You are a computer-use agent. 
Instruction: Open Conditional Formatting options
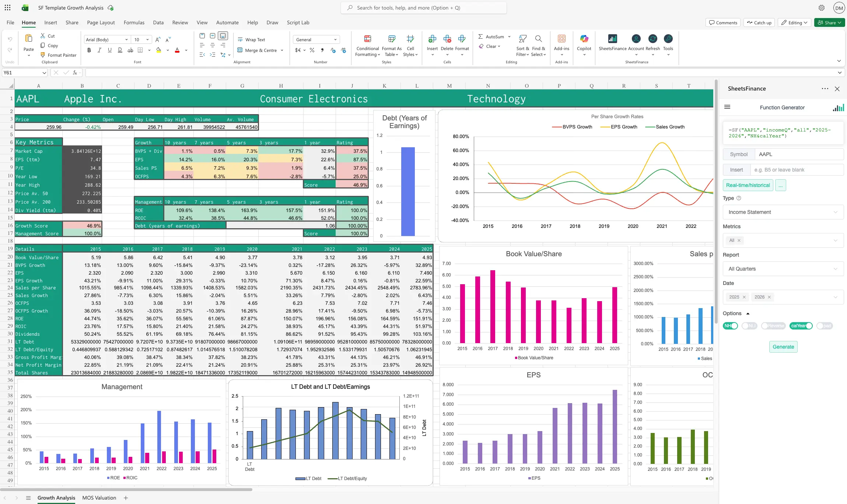[x=367, y=39]
